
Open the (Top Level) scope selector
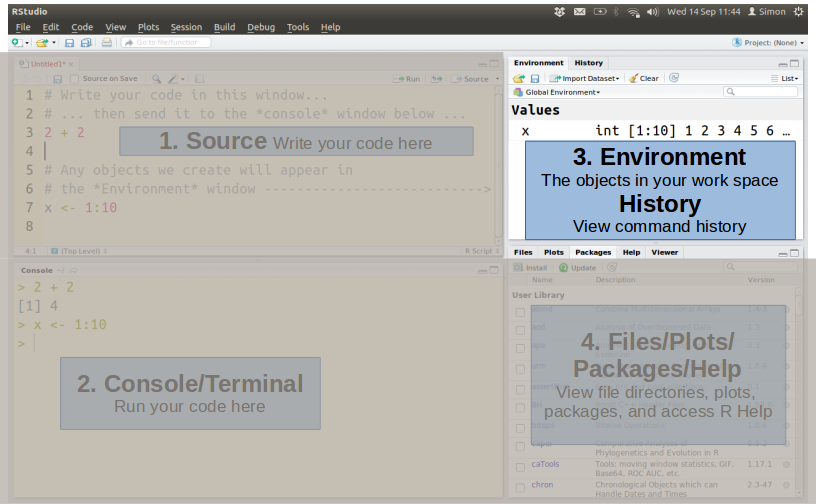tap(79, 251)
